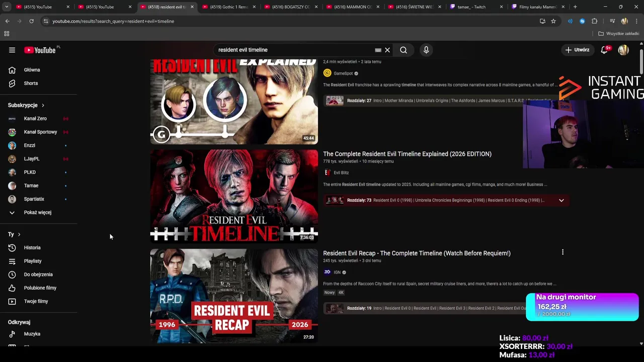Open The Complete Resident Evil Timeline Explained title
The width and height of the screenshot is (644, 362).
(407, 154)
